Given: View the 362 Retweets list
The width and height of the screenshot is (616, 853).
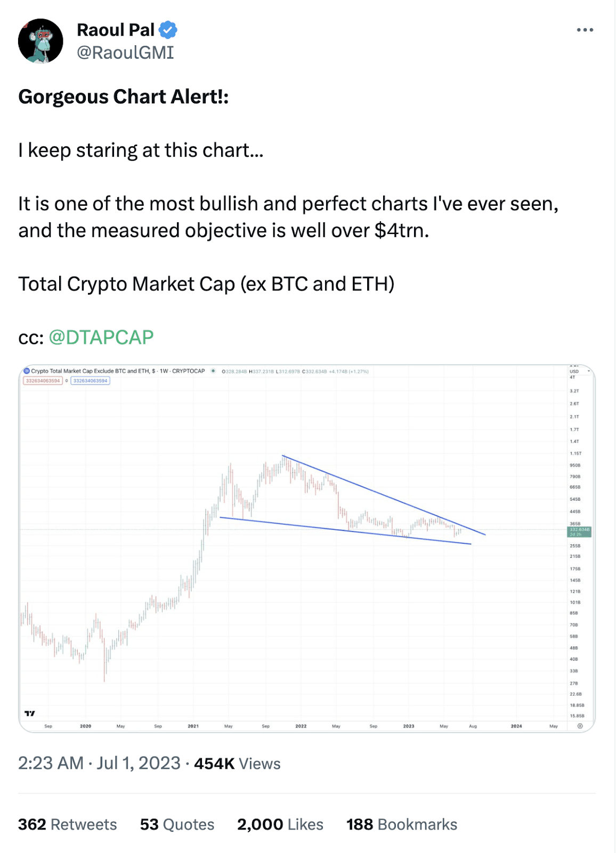Looking at the screenshot, I should click(67, 824).
